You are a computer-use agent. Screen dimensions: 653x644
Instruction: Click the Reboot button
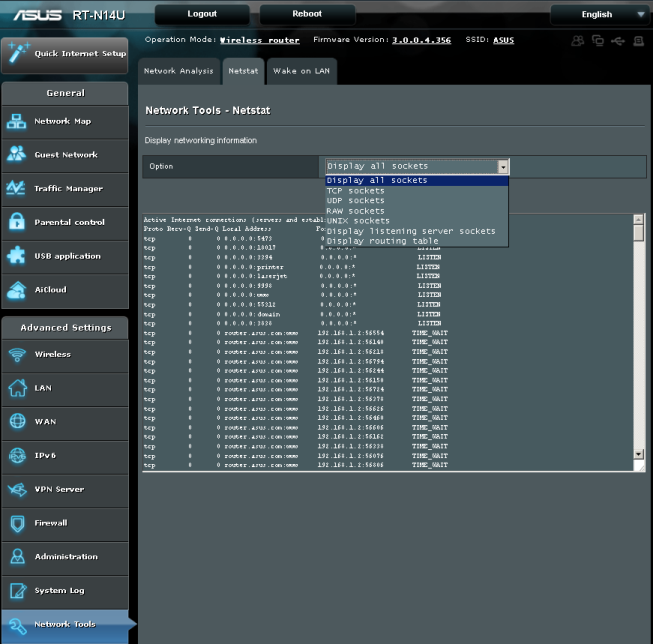(x=307, y=14)
